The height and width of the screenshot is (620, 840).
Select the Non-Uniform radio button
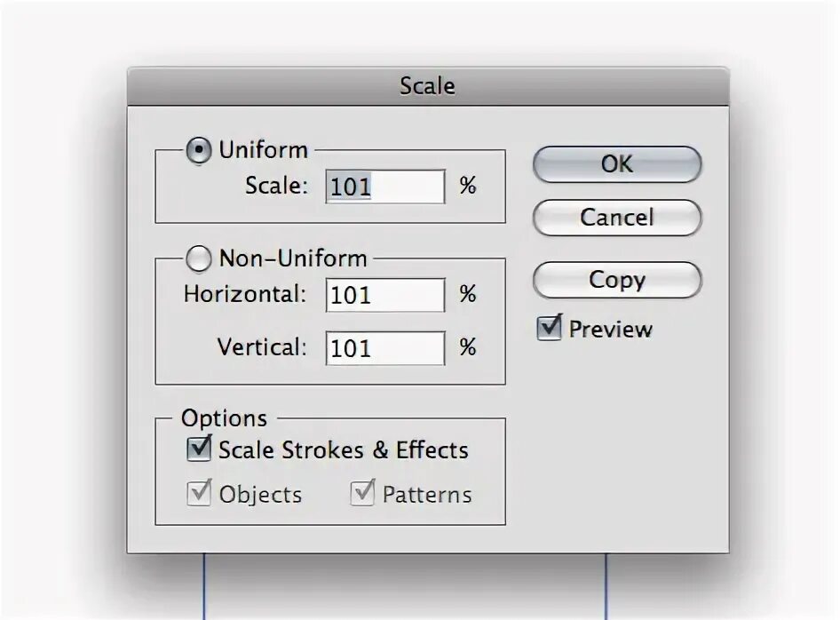click(199, 259)
